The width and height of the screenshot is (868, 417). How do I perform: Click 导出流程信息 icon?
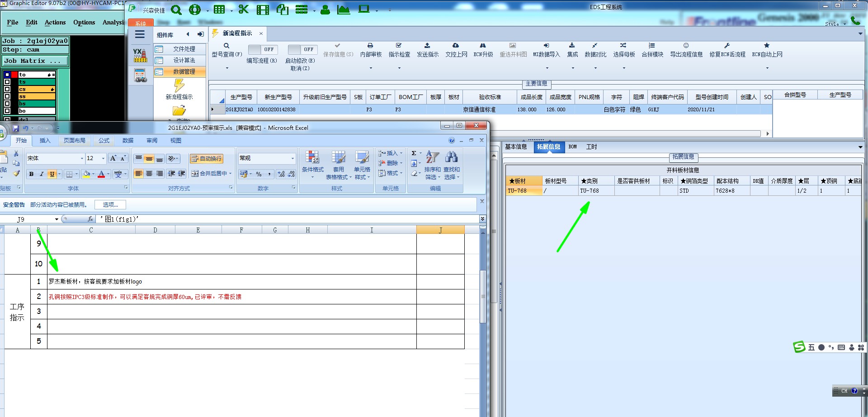coord(686,46)
